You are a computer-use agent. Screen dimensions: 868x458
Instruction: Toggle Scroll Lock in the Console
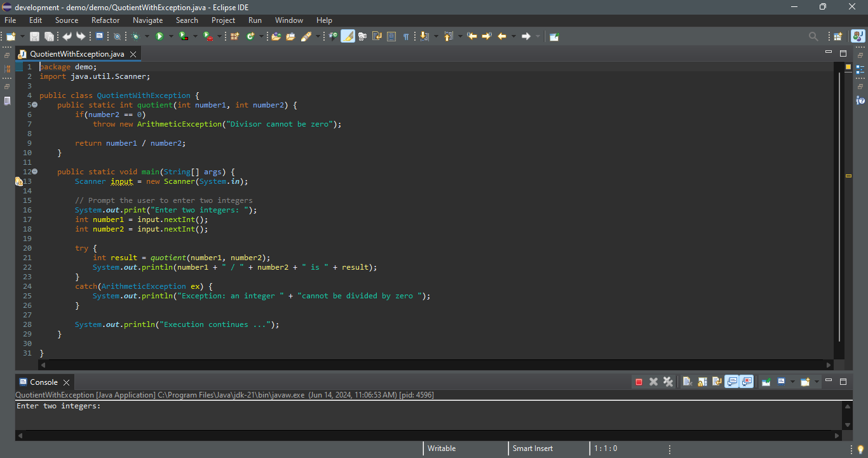(702, 382)
